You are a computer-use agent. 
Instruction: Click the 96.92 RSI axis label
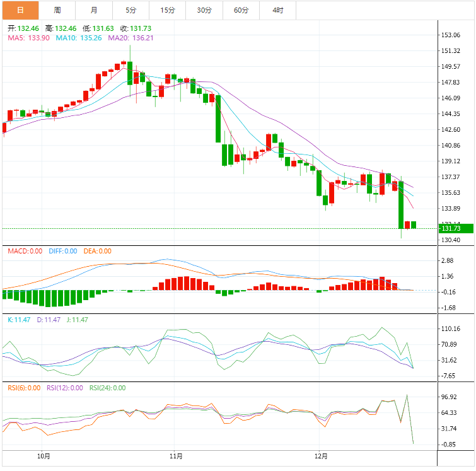point(449,397)
